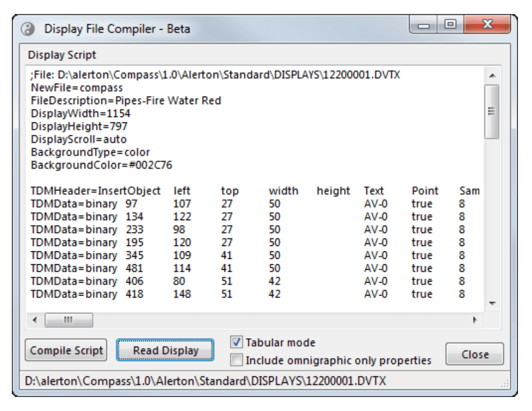Disable the Tabular mode checkbox
This screenshot has height=411, width=532.
pos(236,342)
